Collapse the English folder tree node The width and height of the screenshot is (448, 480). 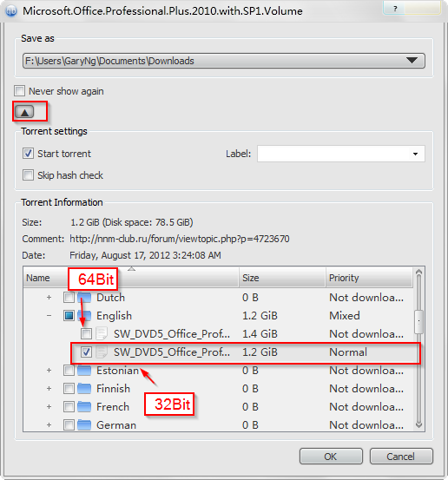click(49, 316)
